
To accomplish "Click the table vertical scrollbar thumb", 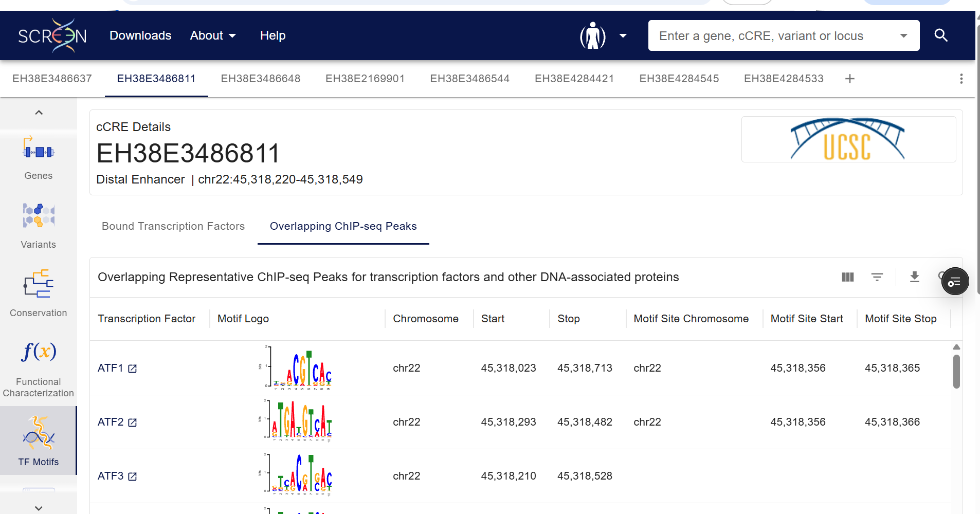I will (956, 372).
